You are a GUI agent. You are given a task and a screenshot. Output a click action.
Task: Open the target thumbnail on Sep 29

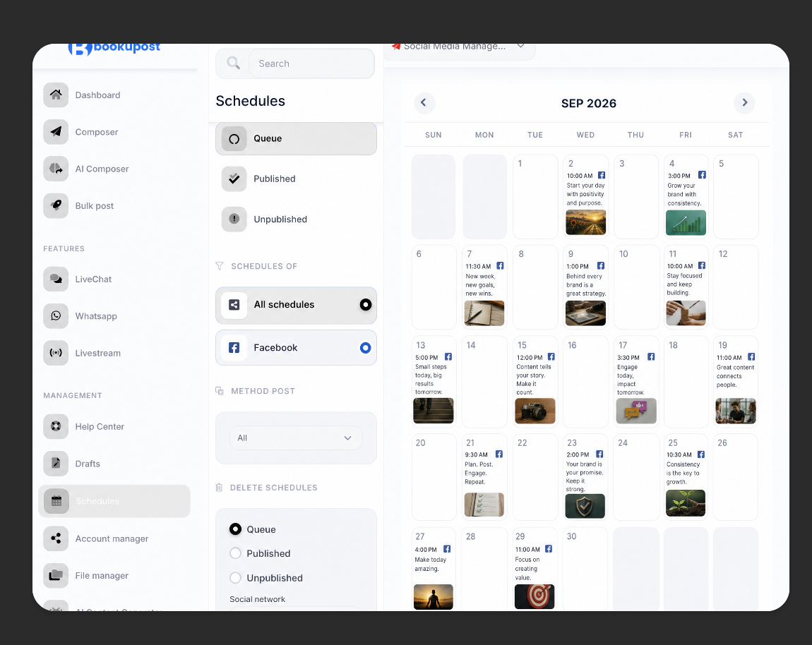pos(535,597)
